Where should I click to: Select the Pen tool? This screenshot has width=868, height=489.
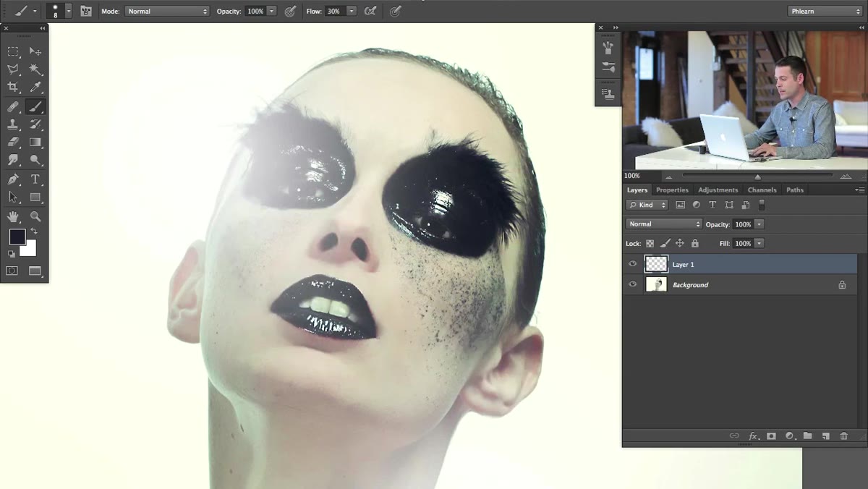(x=13, y=179)
